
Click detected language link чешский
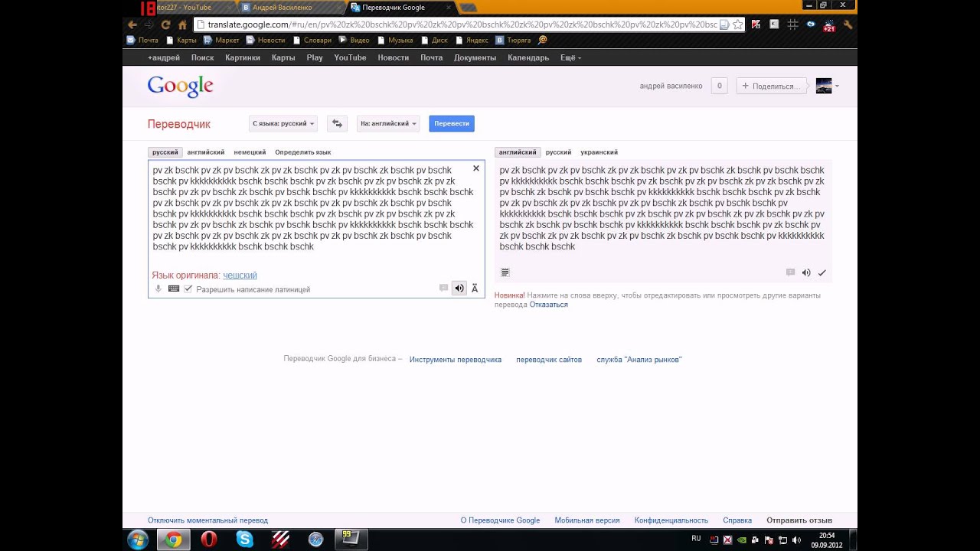[240, 275]
